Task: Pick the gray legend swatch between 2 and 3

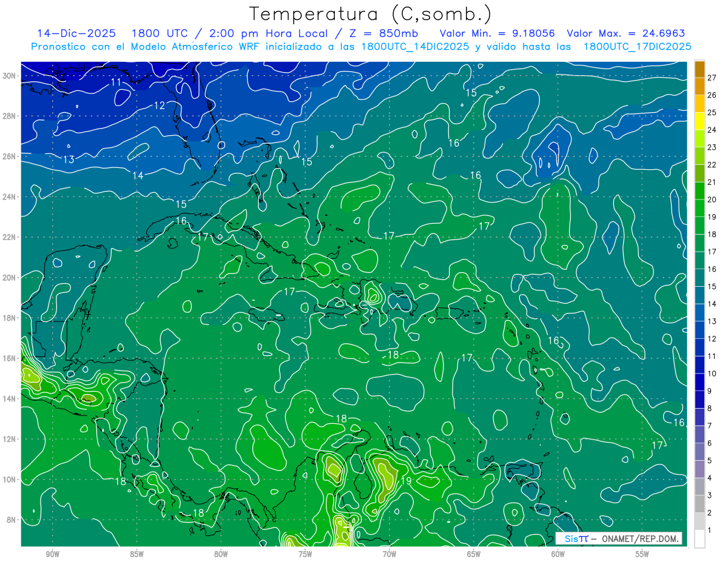Action: (x=699, y=504)
